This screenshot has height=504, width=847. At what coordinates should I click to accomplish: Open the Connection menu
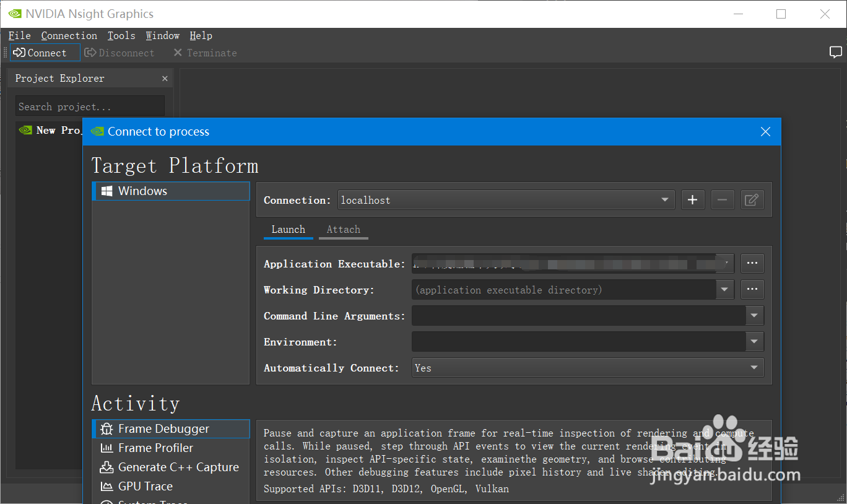click(69, 36)
